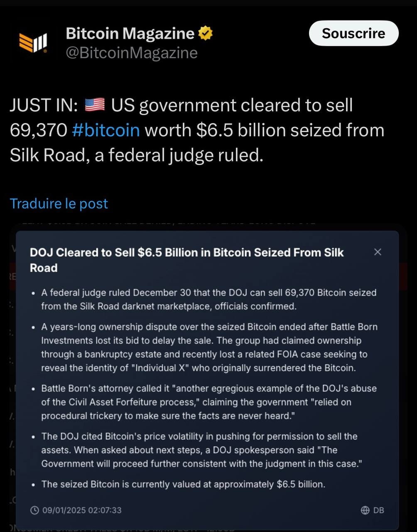Click the clock icon beside the timestamp
417x532 pixels.
(35, 510)
